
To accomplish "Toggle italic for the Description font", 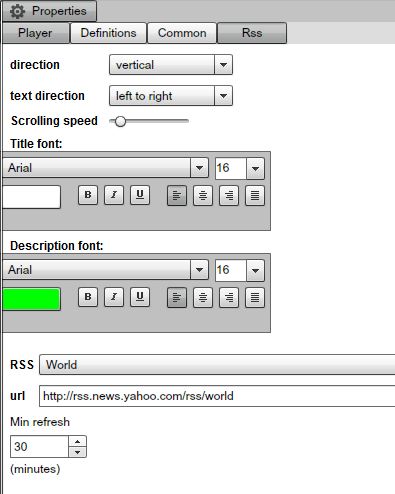I will tap(114, 297).
